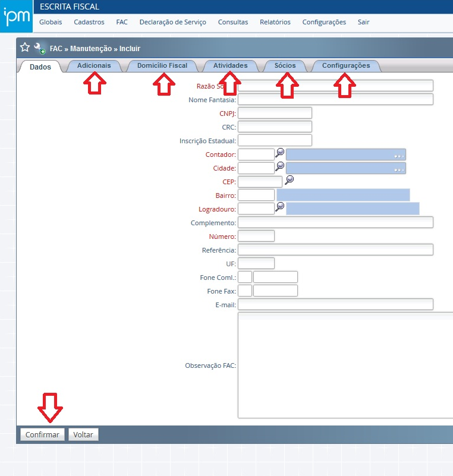Click the Cidade magnifier lookup icon

(279, 166)
